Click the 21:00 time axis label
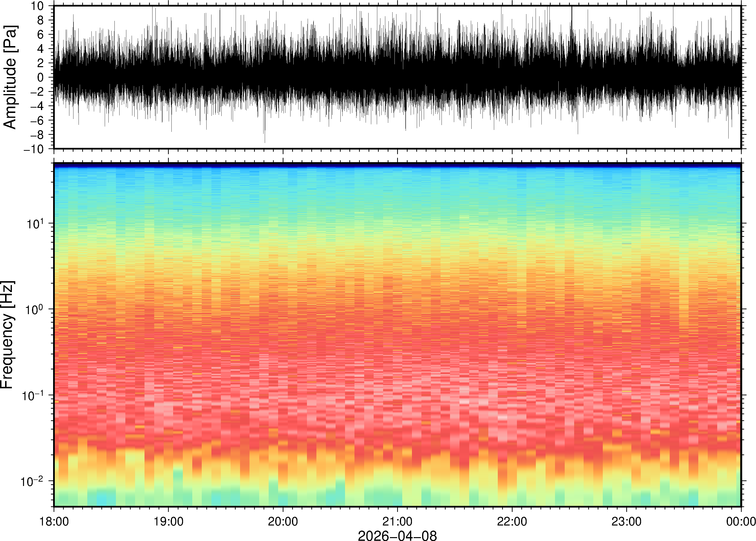 click(x=397, y=521)
